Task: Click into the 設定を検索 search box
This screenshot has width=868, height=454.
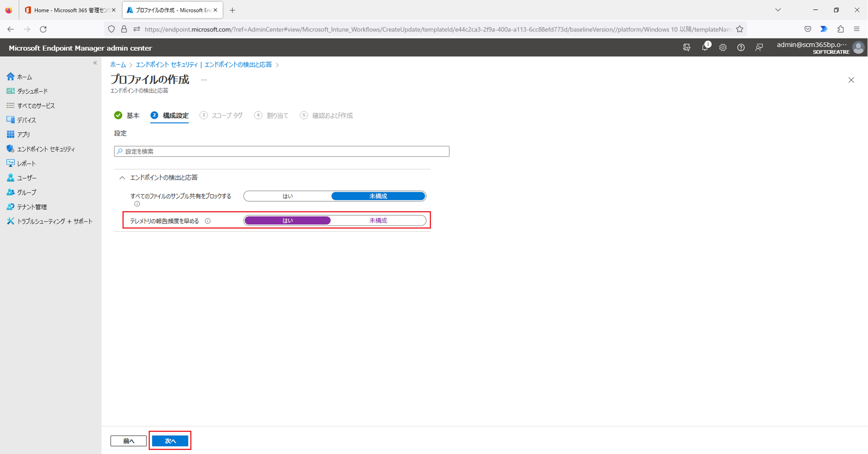Action: pyautogui.click(x=282, y=151)
